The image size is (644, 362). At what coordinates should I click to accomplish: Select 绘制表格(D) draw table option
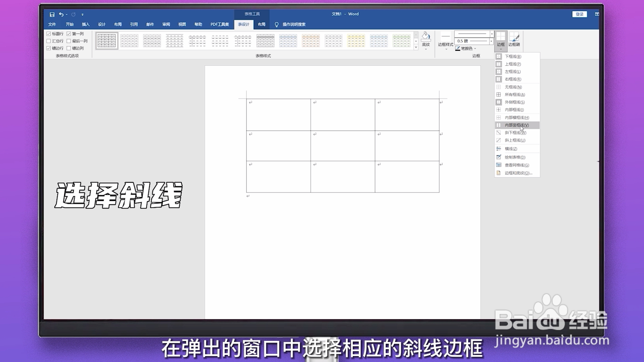coord(517,157)
